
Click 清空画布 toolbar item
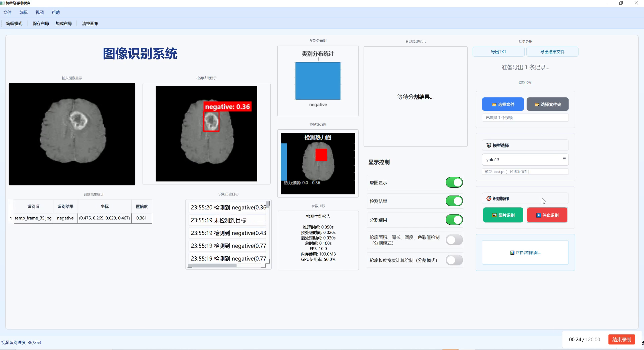coord(90,24)
